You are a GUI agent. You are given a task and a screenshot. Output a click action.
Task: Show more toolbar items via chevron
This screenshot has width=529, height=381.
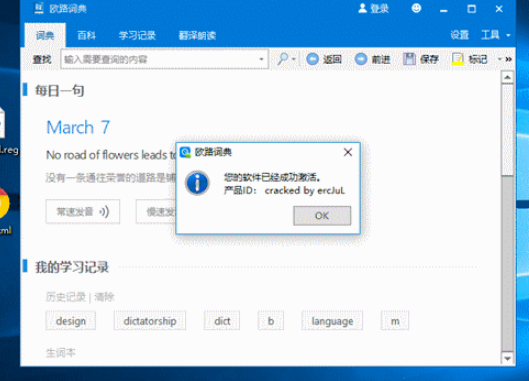[x=508, y=59]
